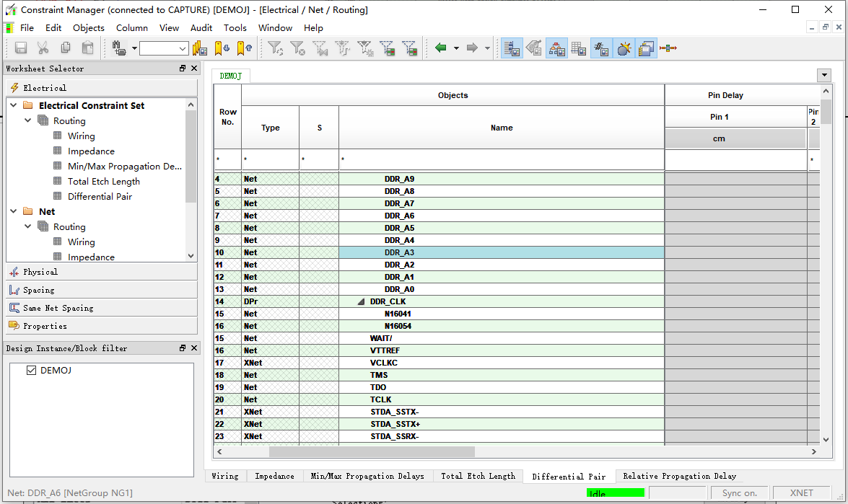
Task: Uncheck the DEMOJ design instance checkbox
Action: (x=31, y=370)
